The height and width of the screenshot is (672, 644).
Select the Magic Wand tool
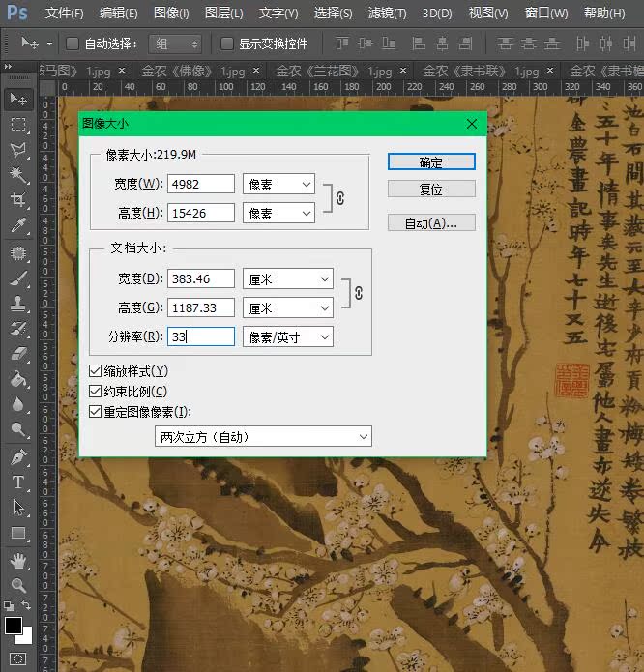tap(18, 174)
